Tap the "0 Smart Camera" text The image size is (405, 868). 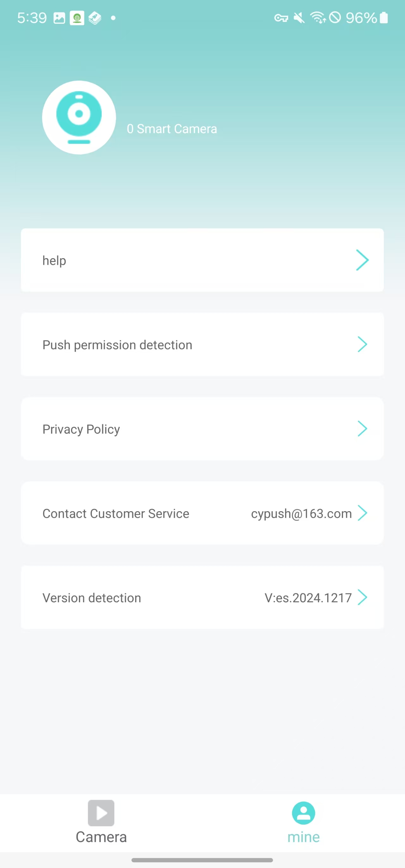[172, 129]
